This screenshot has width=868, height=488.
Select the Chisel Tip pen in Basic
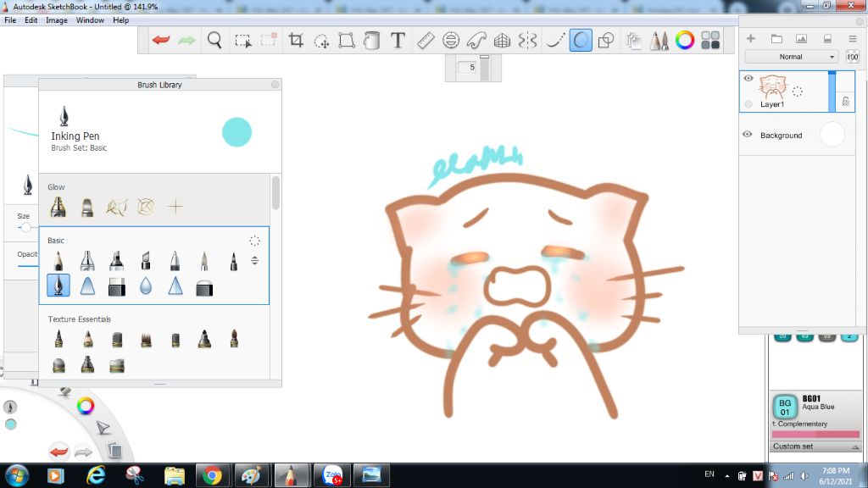[x=146, y=261]
